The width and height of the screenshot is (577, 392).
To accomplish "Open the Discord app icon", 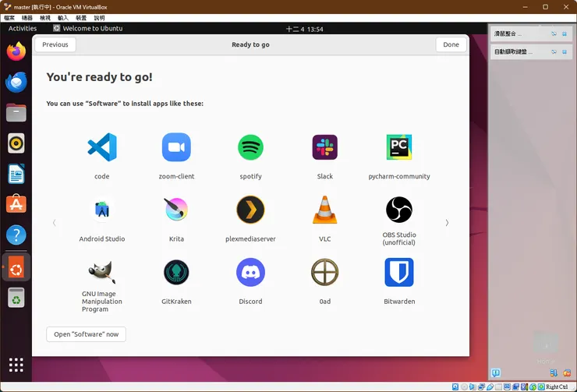I will pyautogui.click(x=250, y=272).
